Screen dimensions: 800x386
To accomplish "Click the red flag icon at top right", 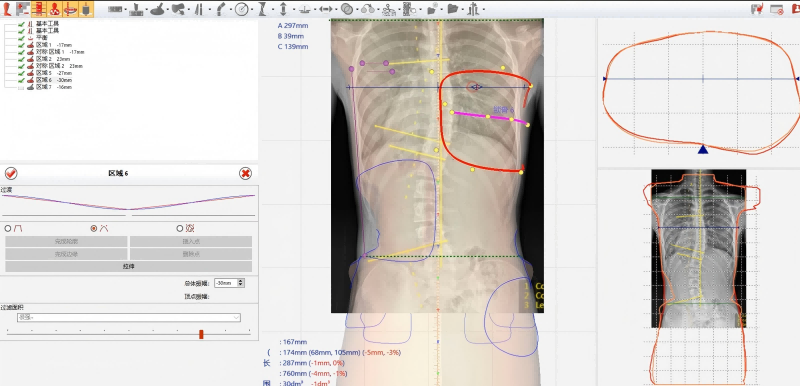I will 757,9.
